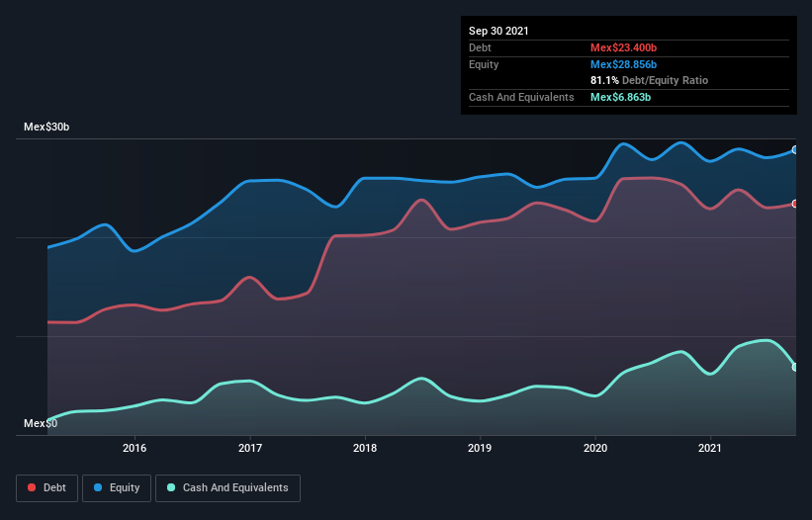Image resolution: width=812 pixels, height=520 pixels.
Task: Click the Mex$28.856b equity value
Action: (623, 64)
